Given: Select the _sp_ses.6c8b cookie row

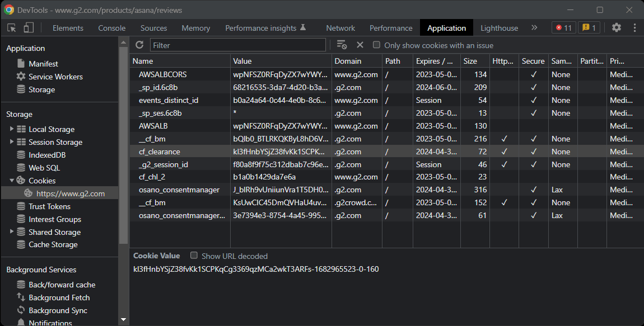Looking at the screenshot, I should pyautogui.click(x=386, y=113).
